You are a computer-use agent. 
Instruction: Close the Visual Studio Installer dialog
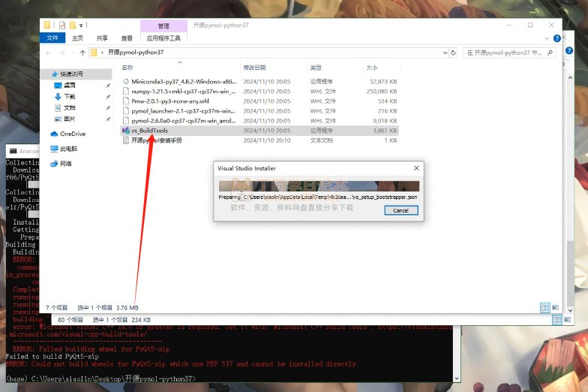(416, 168)
